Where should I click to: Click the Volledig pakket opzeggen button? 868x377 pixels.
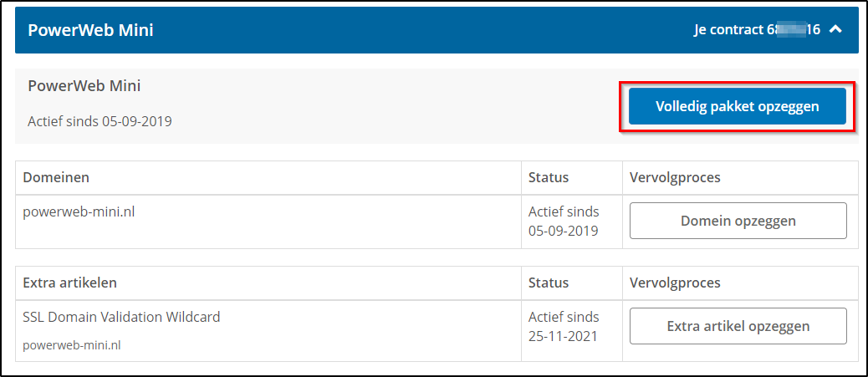click(x=737, y=107)
